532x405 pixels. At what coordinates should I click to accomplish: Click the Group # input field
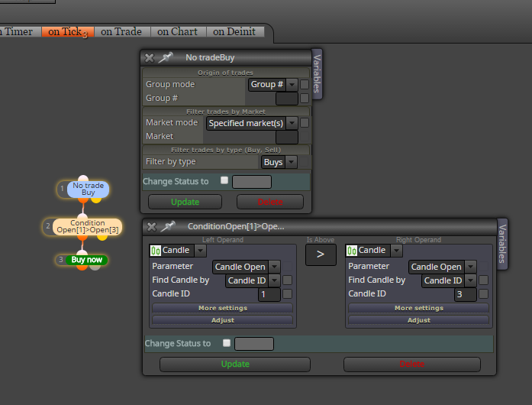click(x=287, y=99)
